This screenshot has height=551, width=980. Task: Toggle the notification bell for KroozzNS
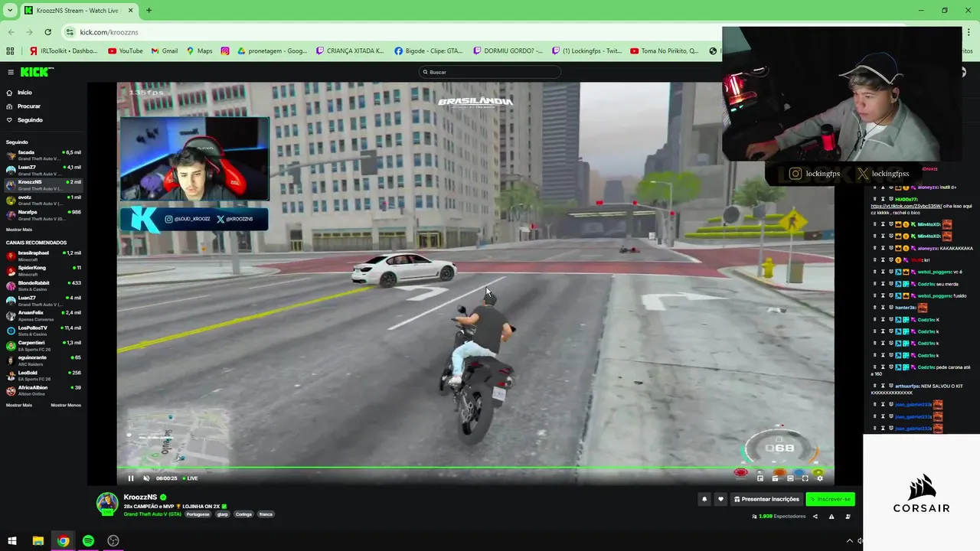coord(704,499)
